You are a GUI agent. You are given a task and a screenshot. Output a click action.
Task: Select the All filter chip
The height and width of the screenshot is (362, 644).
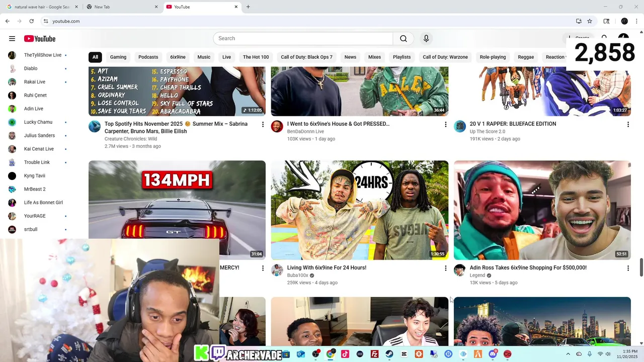pos(95,57)
